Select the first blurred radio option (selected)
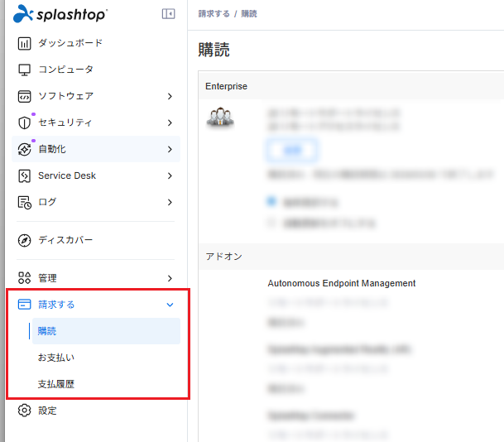Screen dimensions: 504x442 [271, 202]
